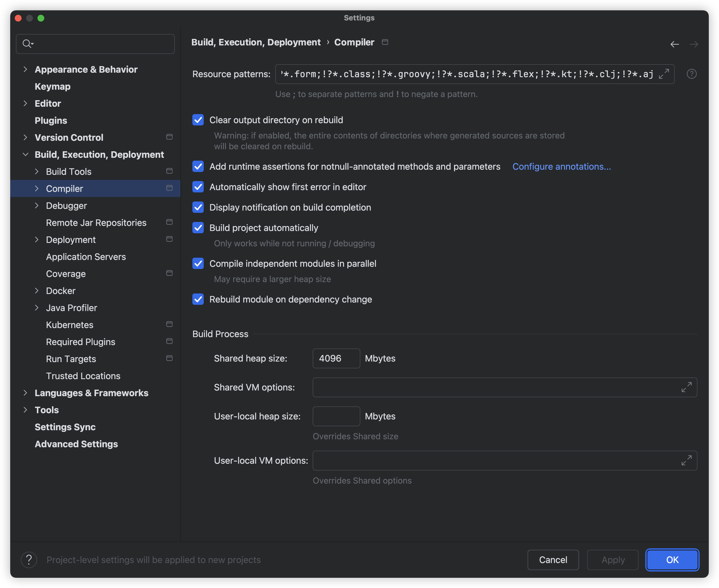This screenshot has width=719, height=588.
Task: Open the Configure annotations link
Action: (561, 167)
